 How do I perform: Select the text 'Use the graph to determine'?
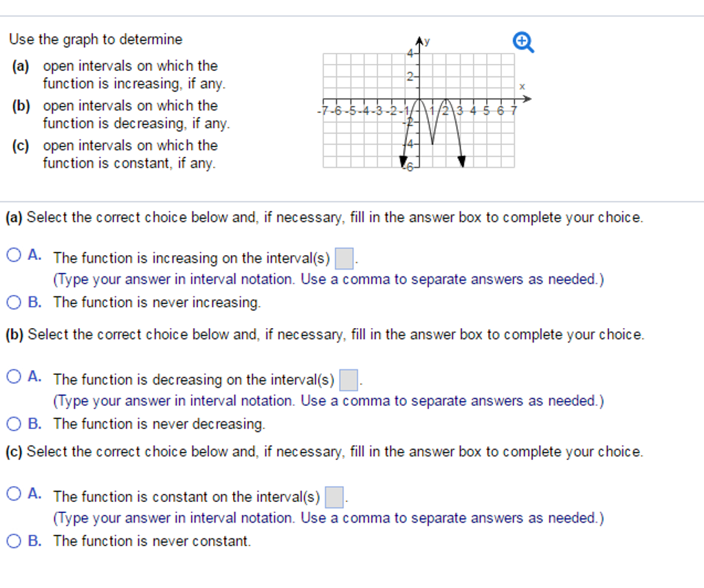tap(96, 39)
